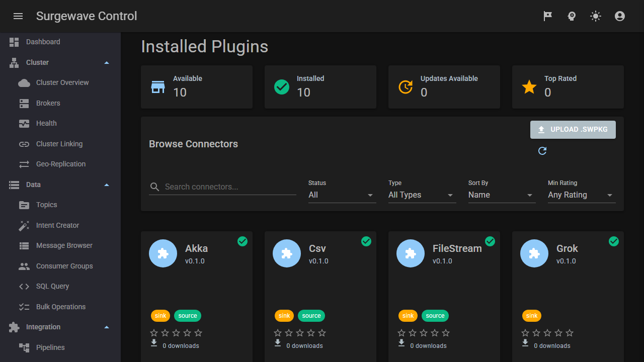Open the Grok plugin icon
The image size is (644, 362).
(x=534, y=253)
